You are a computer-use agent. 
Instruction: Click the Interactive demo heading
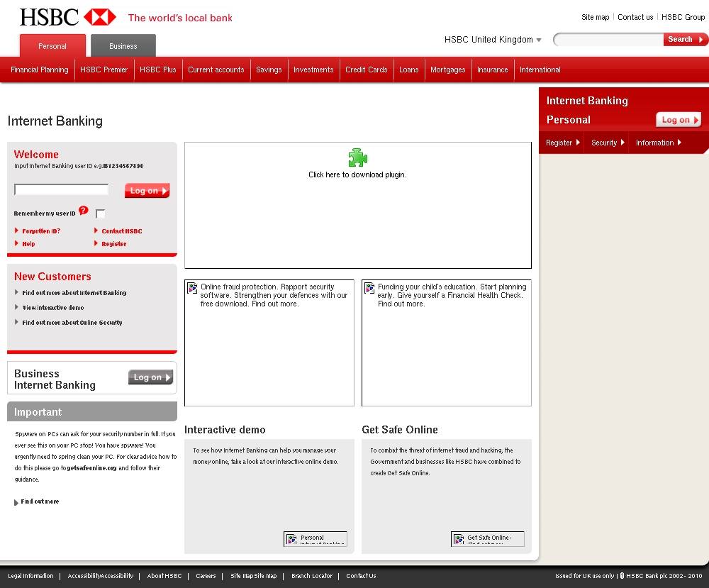point(225,430)
